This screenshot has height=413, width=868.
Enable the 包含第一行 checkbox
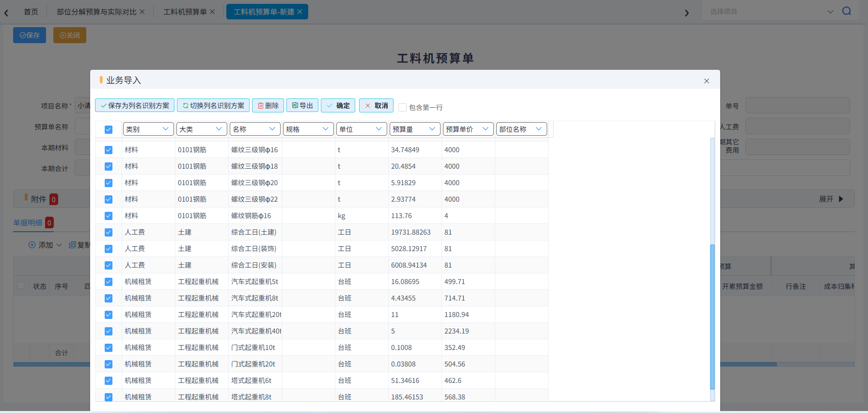point(402,107)
